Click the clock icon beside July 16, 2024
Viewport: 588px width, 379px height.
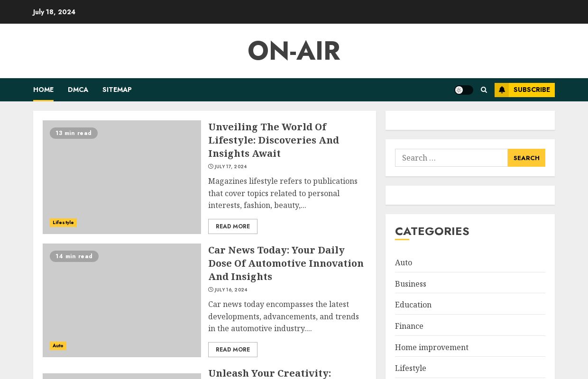(x=211, y=289)
